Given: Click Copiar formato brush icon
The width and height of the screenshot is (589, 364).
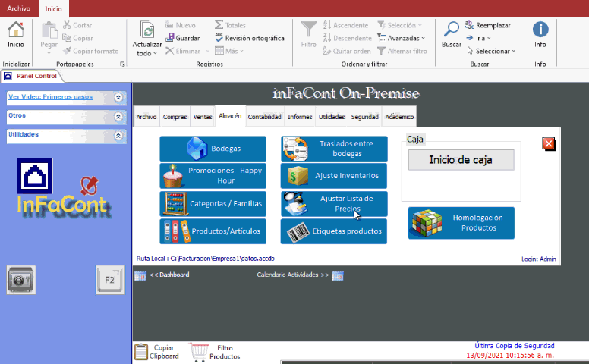Looking at the screenshot, I should click(67, 51).
